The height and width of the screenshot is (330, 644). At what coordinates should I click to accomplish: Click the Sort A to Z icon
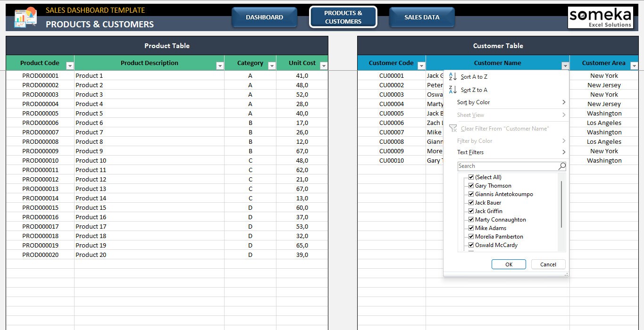452,76
